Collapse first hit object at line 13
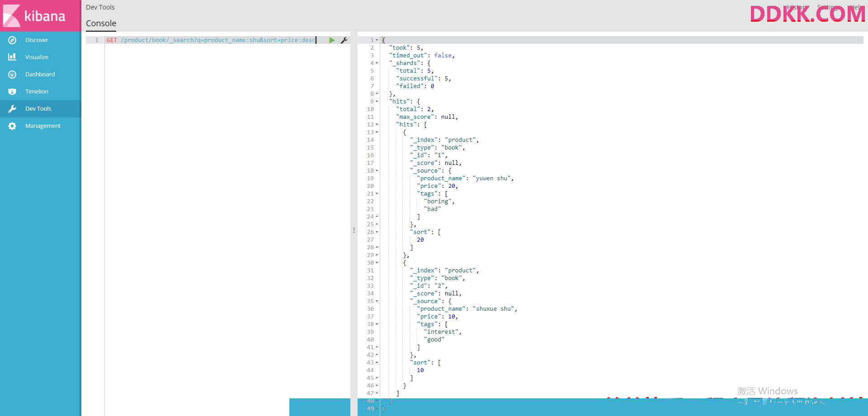 (x=377, y=132)
